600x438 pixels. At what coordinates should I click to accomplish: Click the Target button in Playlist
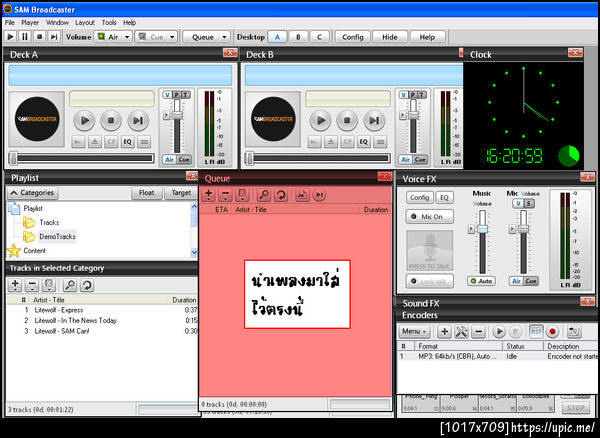point(181,193)
